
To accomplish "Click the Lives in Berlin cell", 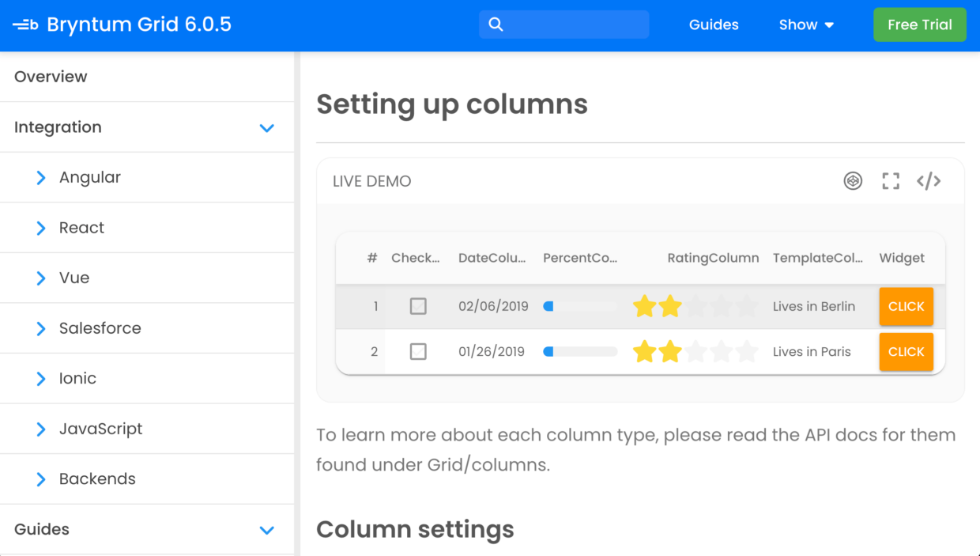I will point(814,306).
